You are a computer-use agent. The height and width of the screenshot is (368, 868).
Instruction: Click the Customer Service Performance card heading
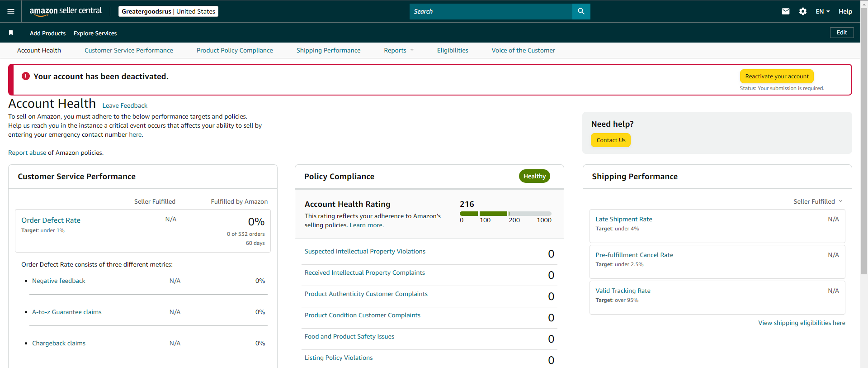76,177
